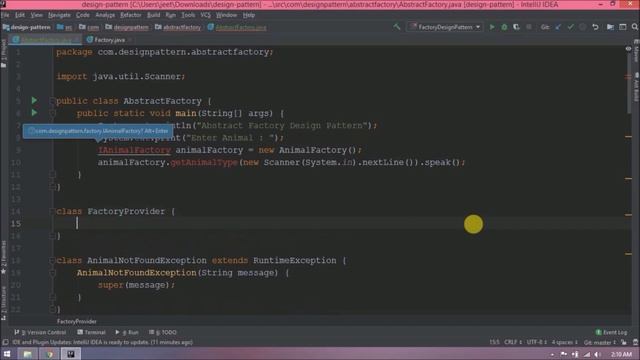The width and height of the screenshot is (640, 360).
Task: Open the Run tool window
Action: tap(127, 332)
